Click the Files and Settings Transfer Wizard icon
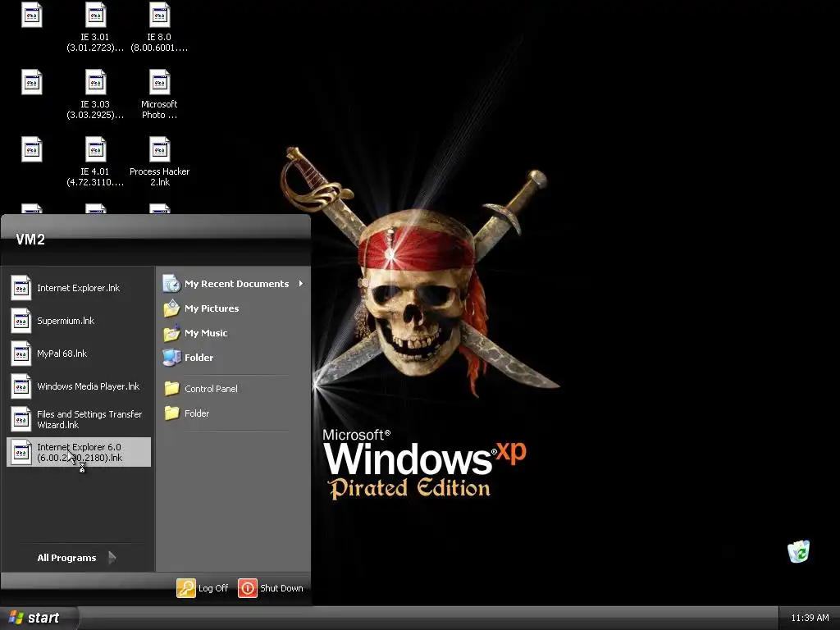 [21, 419]
